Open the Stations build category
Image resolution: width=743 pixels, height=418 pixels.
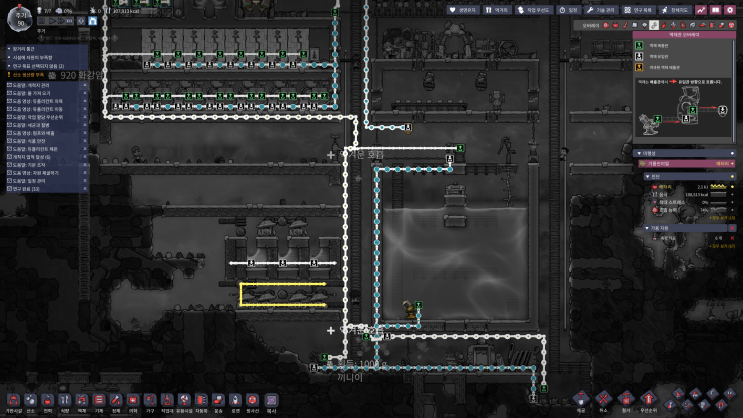[167, 401]
